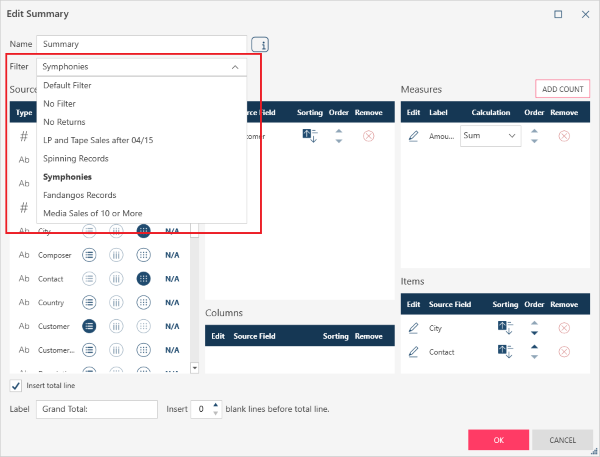
Task: Click the Grand Total label input field
Action: pos(97,409)
